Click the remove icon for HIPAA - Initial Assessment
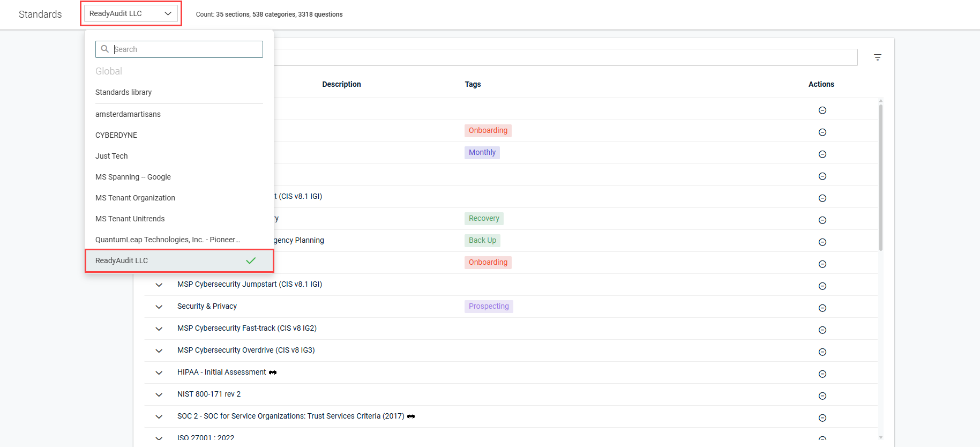 [822, 374]
